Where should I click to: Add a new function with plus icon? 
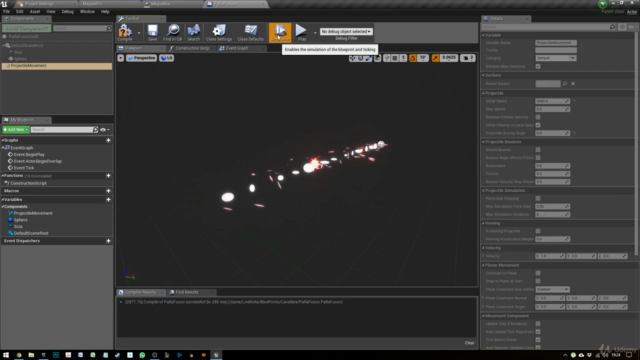pos(108,176)
